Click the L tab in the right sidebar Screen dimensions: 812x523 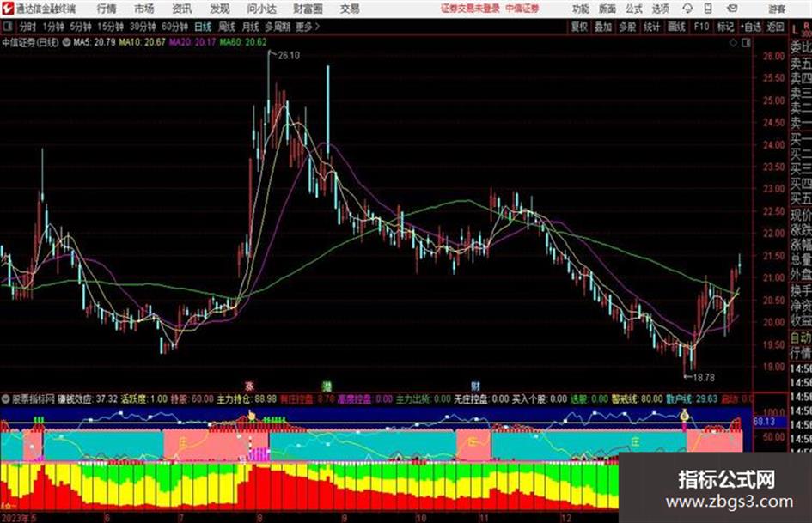795,30
